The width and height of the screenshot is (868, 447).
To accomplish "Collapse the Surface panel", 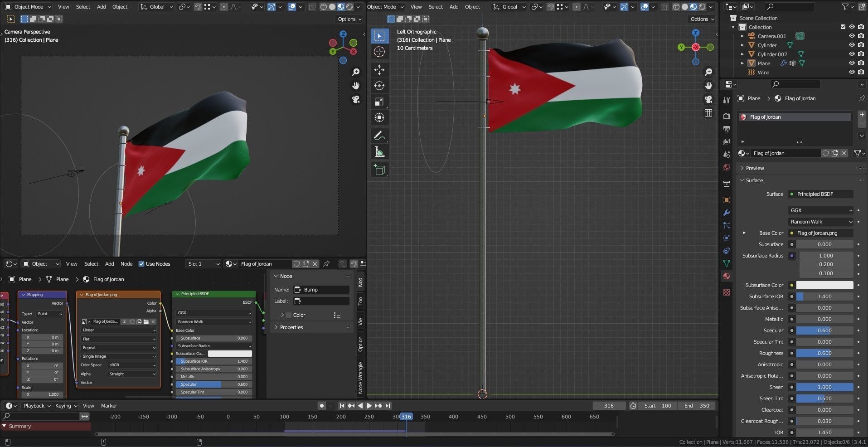I will click(754, 180).
